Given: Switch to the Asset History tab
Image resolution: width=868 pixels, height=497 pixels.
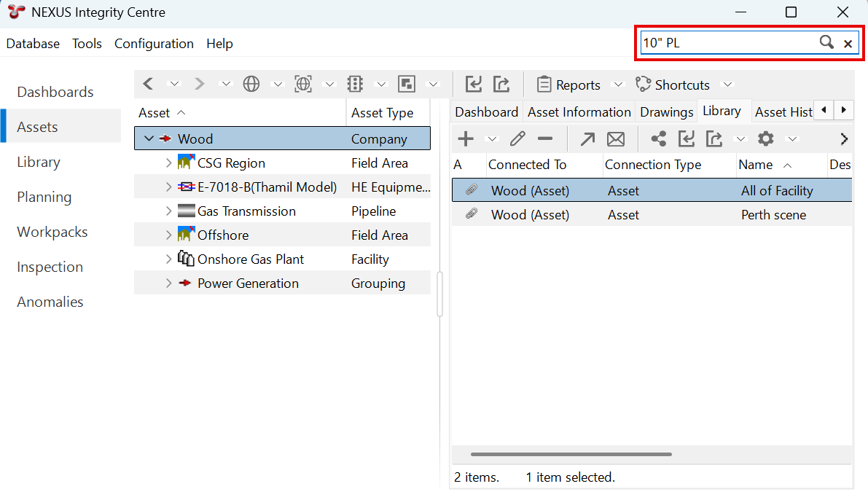Looking at the screenshot, I should pos(783,111).
